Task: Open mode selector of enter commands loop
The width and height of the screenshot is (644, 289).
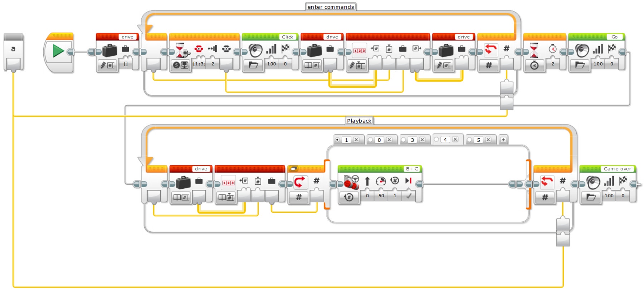Action: tap(488, 65)
